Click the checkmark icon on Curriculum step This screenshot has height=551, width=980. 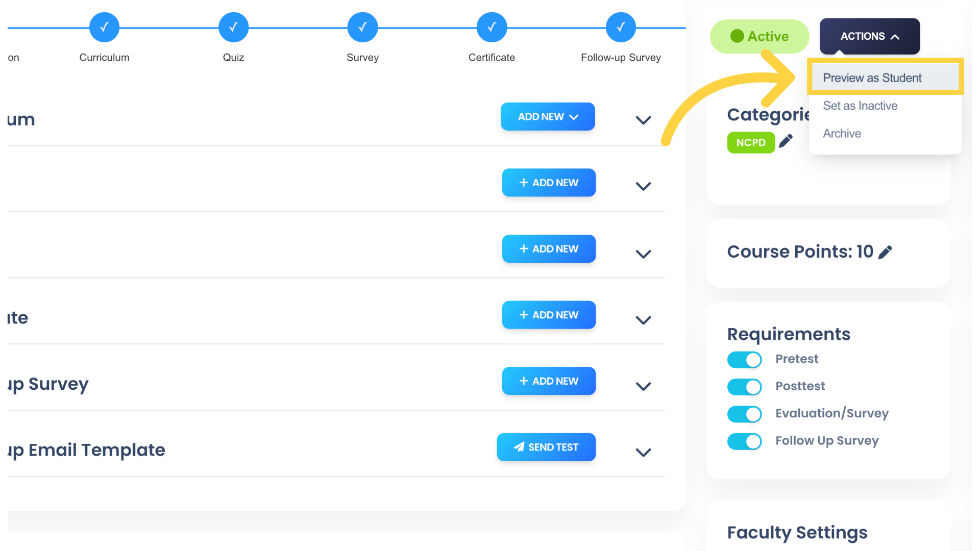point(104,26)
